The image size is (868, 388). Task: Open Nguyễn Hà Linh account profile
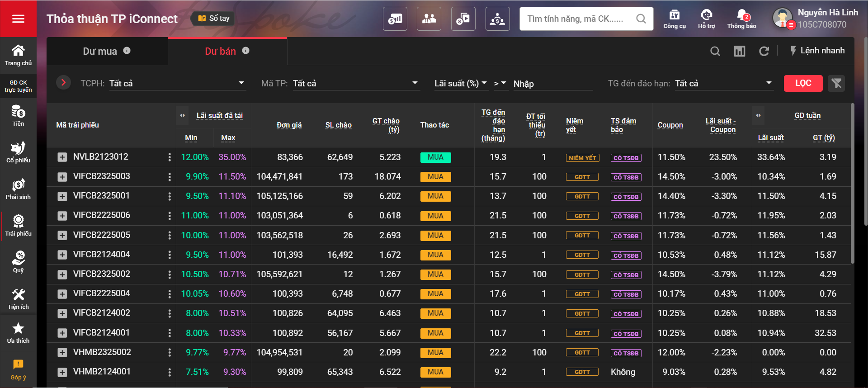[x=816, y=19]
